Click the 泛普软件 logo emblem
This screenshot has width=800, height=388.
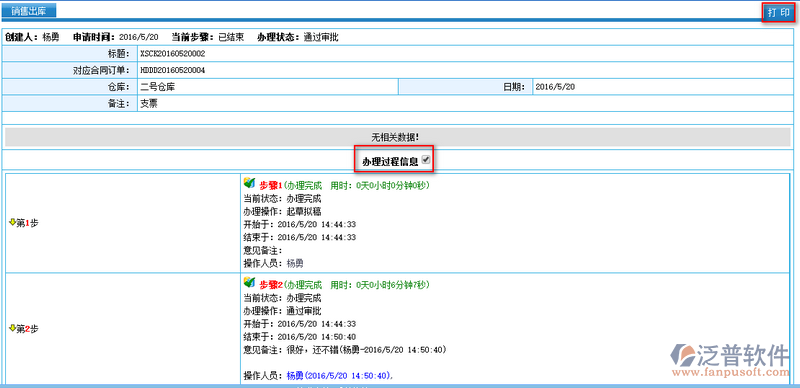(x=683, y=355)
